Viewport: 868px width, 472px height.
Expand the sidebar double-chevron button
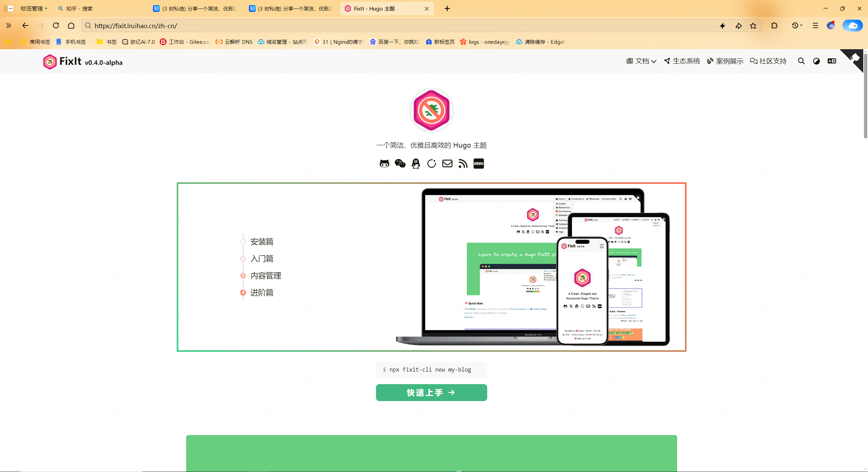click(8, 25)
